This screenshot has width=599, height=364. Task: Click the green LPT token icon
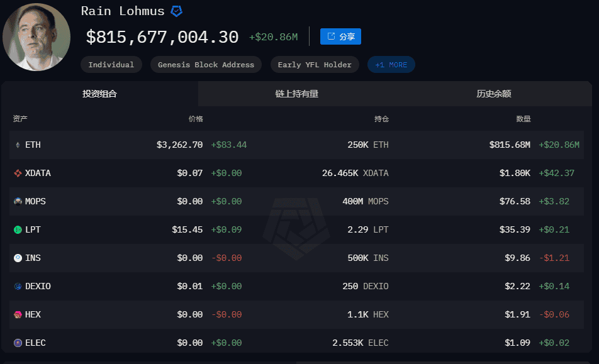click(18, 229)
